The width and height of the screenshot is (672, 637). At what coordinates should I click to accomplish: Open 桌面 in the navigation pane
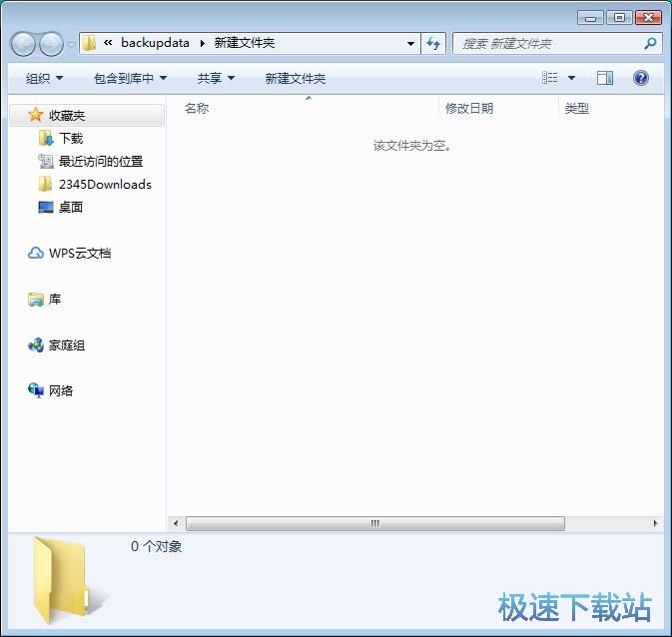71,208
